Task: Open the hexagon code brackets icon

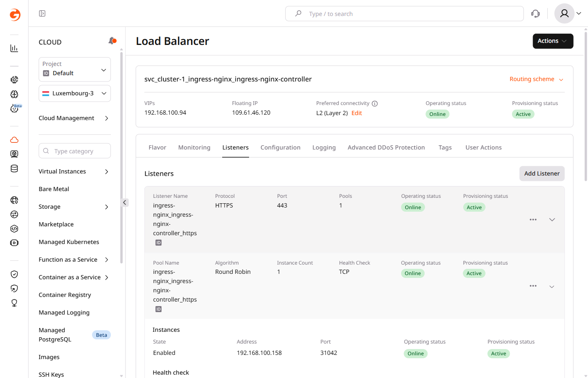Action: (x=14, y=229)
